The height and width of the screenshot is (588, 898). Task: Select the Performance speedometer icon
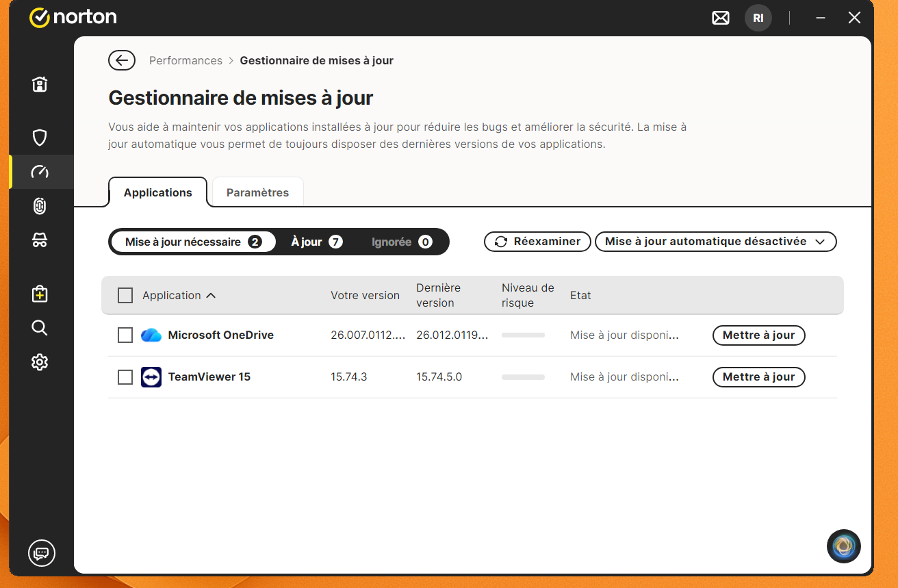40,172
